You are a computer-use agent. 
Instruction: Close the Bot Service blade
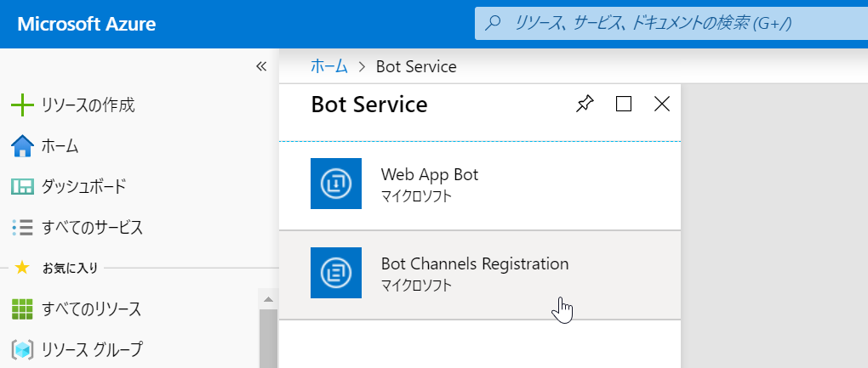point(662,104)
